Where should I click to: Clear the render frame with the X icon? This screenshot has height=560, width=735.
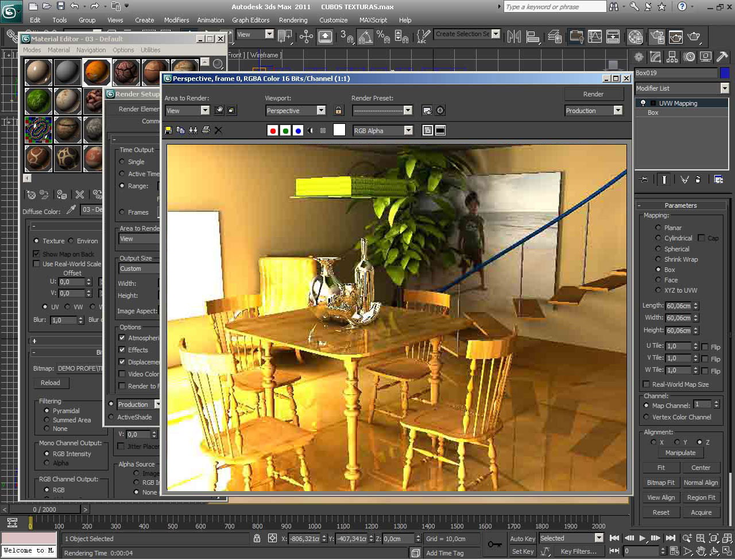(x=218, y=130)
